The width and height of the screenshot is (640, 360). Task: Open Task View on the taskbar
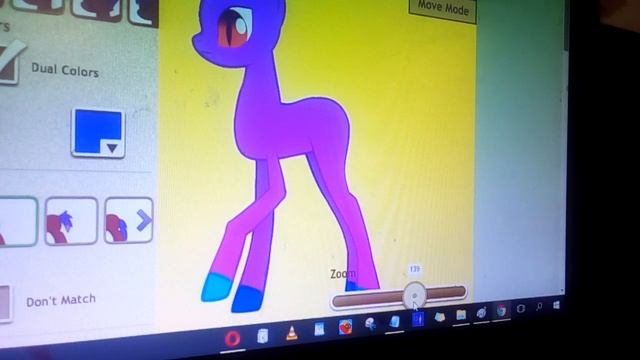click(x=520, y=309)
